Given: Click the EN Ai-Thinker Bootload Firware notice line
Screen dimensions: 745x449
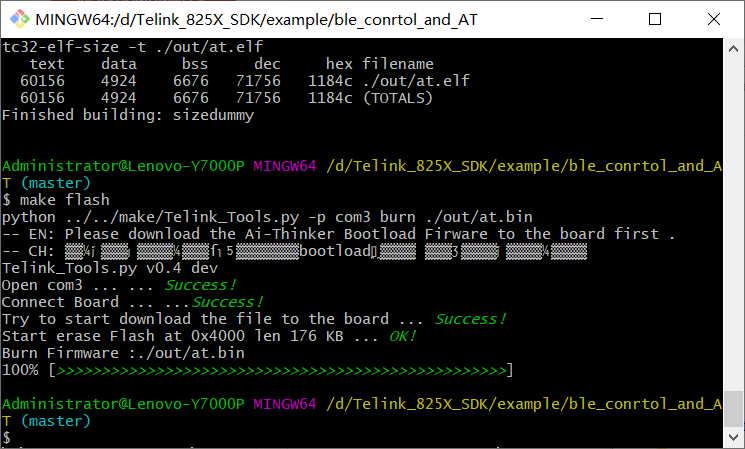Looking at the screenshot, I should point(338,234).
